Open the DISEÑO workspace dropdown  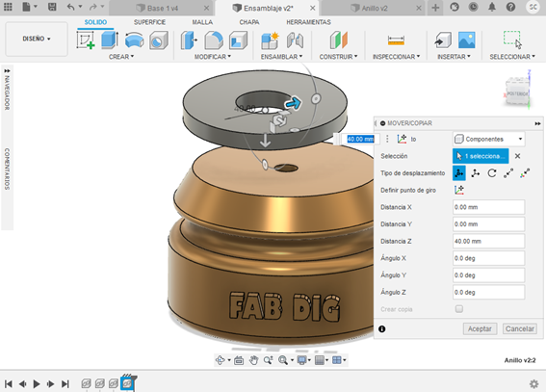[37, 39]
